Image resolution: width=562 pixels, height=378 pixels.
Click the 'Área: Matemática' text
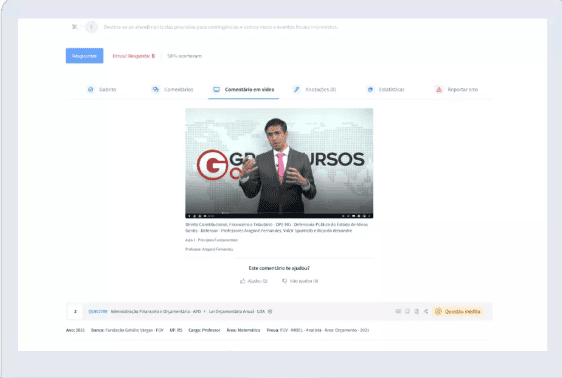(x=243, y=330)
